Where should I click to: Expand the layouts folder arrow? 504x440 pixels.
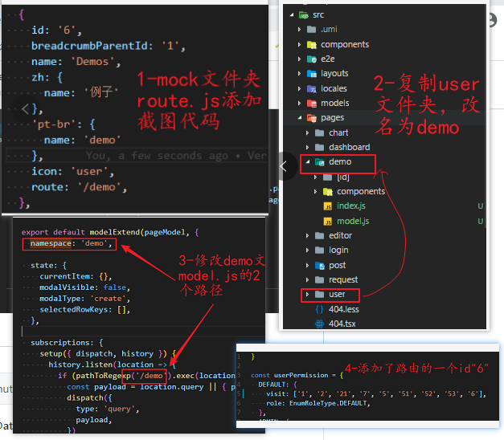coord(300,74)
